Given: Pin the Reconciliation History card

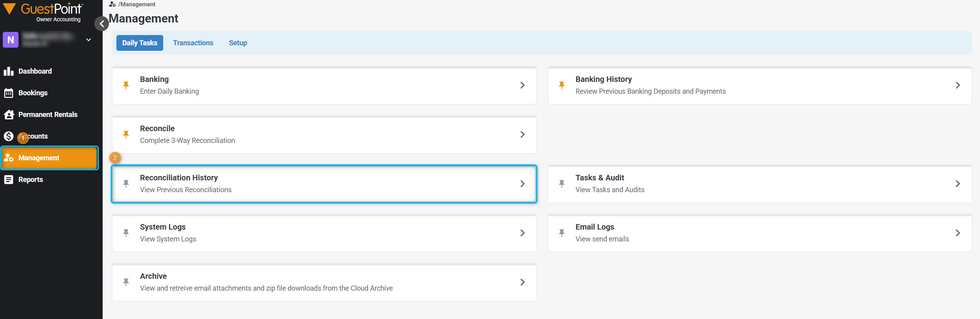Looking at the screenshot, I should coord(126,184).
